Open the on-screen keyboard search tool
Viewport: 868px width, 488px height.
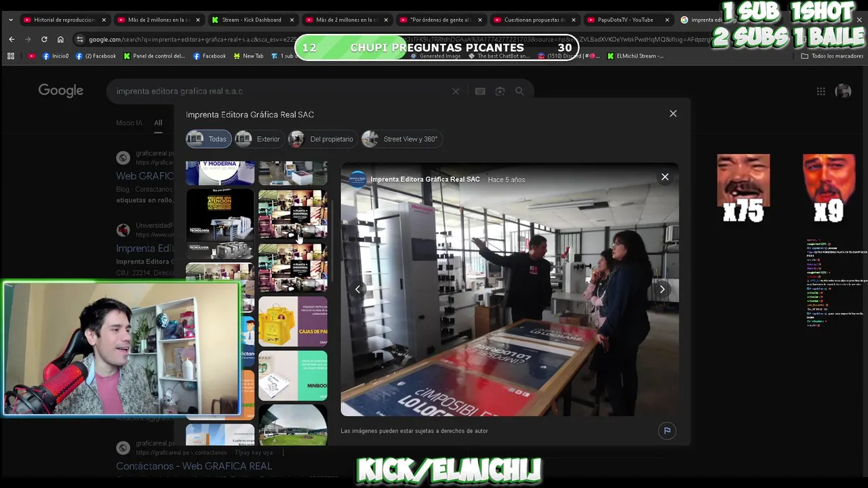pyautogui.click(x=480, y=91)
